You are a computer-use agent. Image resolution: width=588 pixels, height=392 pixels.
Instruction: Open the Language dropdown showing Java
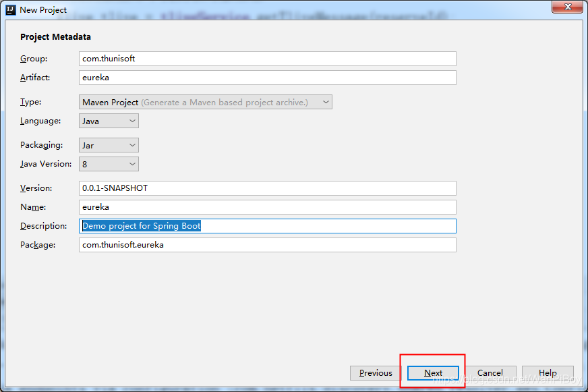click(x=109, y=121)
